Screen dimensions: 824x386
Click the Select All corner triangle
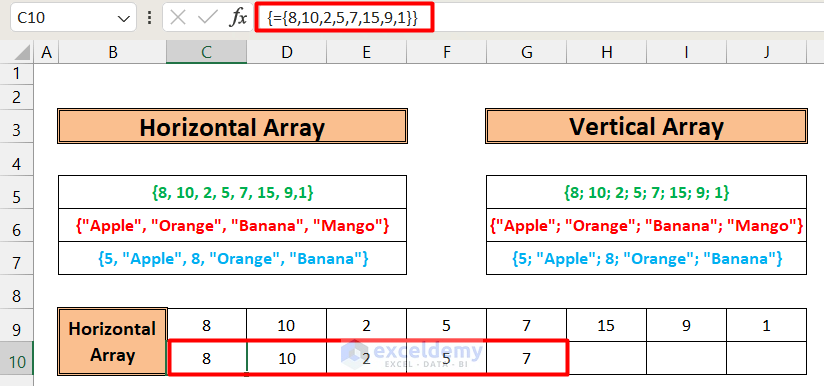coord(21,53)
